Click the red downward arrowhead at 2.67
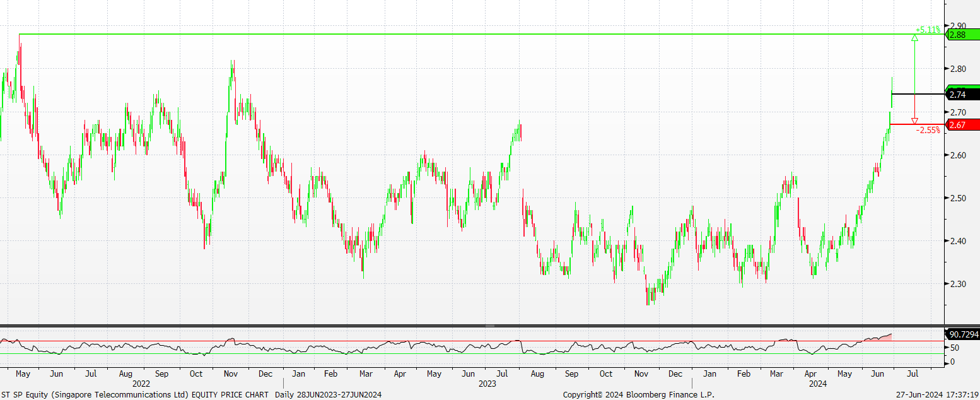This screenshot has height=400, width=980. click(914, 121)
